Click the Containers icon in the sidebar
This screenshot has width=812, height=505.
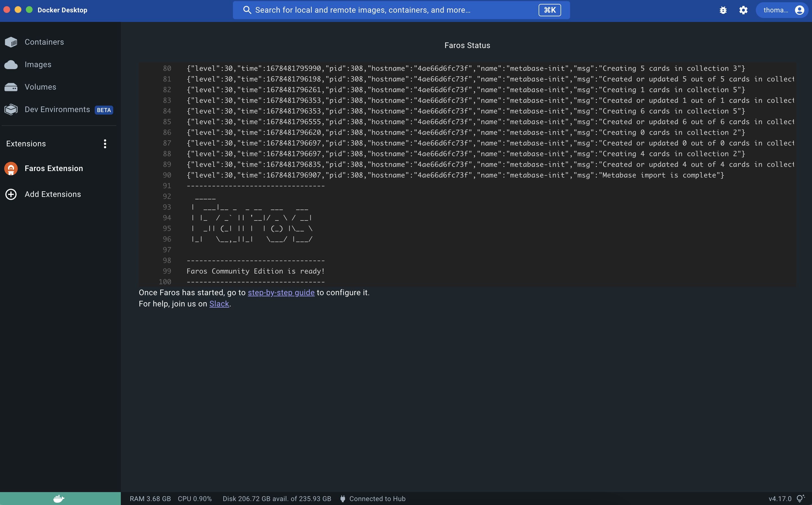point(11,42)
